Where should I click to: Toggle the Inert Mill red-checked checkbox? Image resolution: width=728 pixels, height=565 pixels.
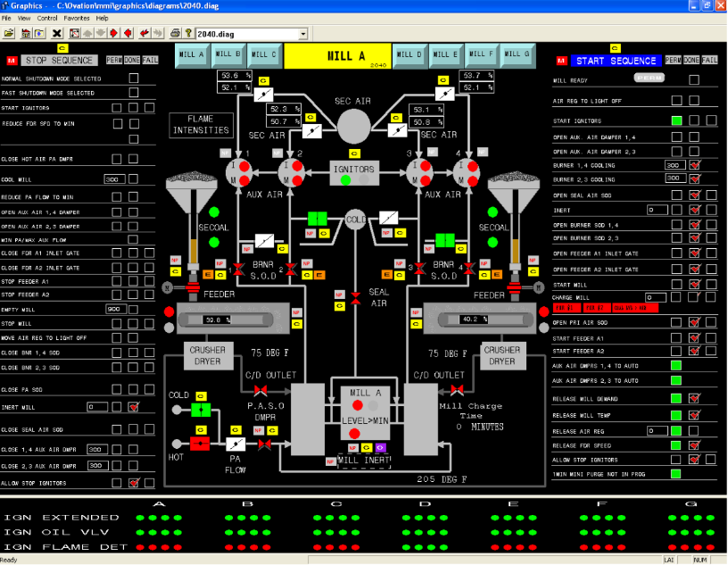click(134, 407)
